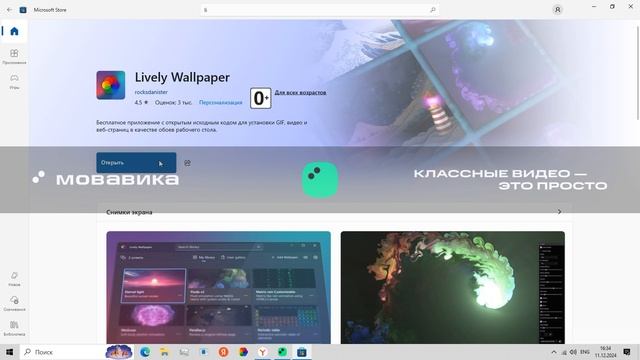This screenshot has width=640, height=360.
Task: Open the Library sidebar item
Action: 14,328
